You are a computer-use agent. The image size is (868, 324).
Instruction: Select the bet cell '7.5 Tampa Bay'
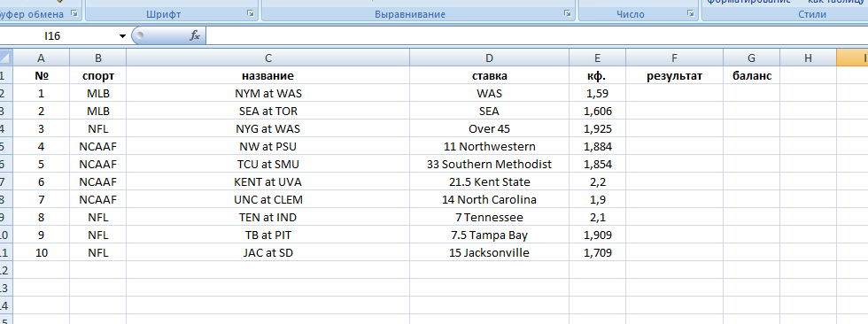click(489, 235)
